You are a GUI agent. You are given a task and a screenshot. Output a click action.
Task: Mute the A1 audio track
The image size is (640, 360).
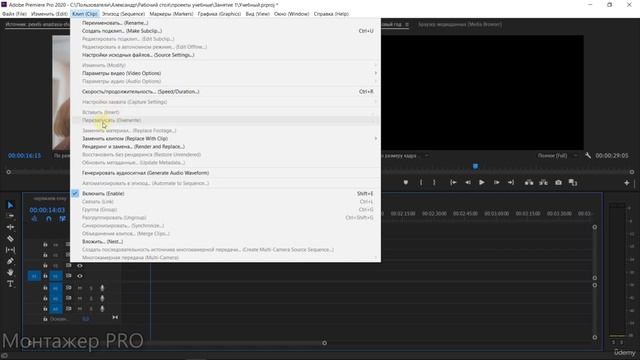tap(80, 288)
